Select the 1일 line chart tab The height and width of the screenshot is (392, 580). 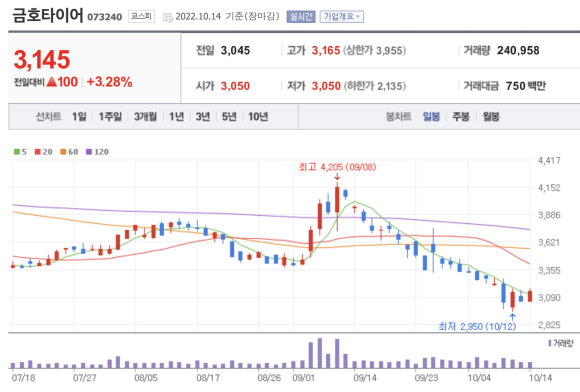tap(79, 117)
